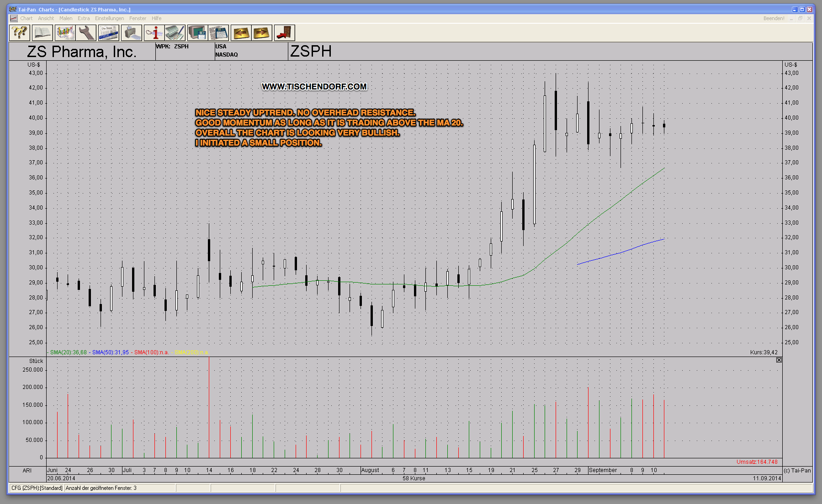Click the document with floppy disk icon

(218, 33)
